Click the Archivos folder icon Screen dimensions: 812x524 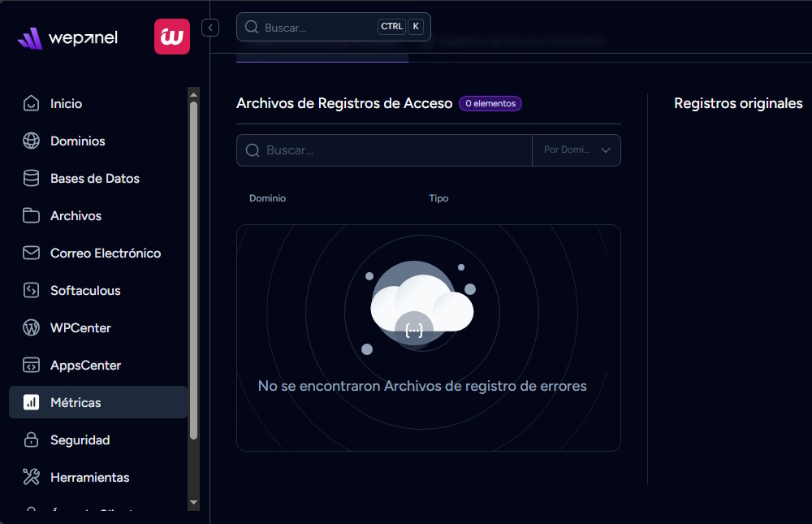(x=31, y=216)
